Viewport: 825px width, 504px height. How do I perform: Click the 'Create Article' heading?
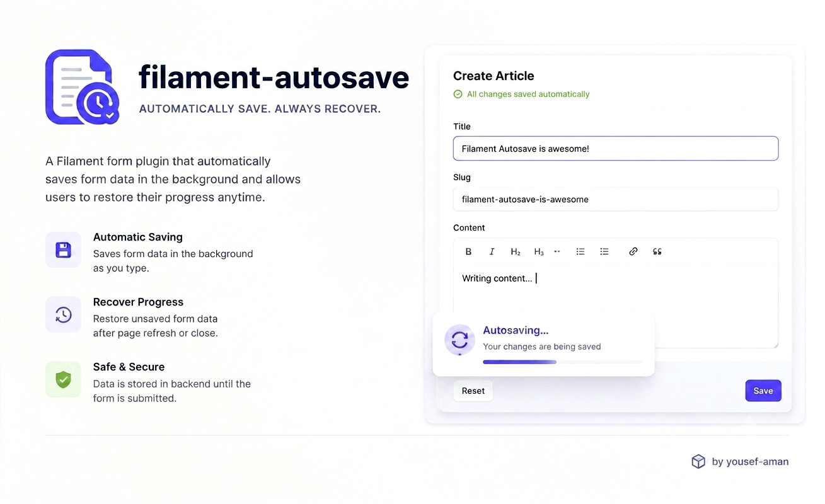click(493, 76)
